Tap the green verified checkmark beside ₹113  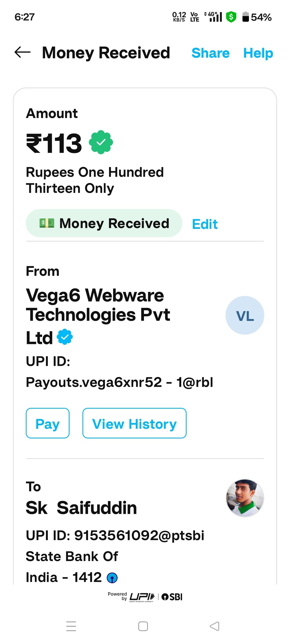pyautogui.click(x=101, y=142)
